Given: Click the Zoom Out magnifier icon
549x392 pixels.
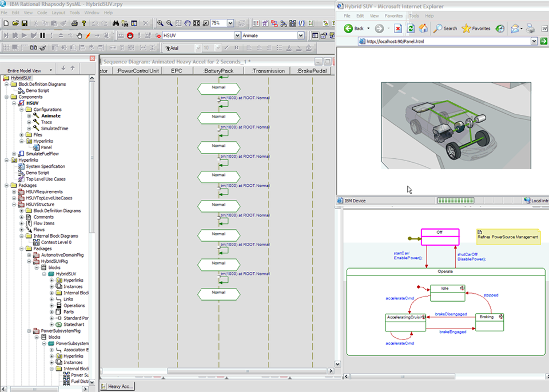Looking at the screenshot, I should [x=169, y=23].
